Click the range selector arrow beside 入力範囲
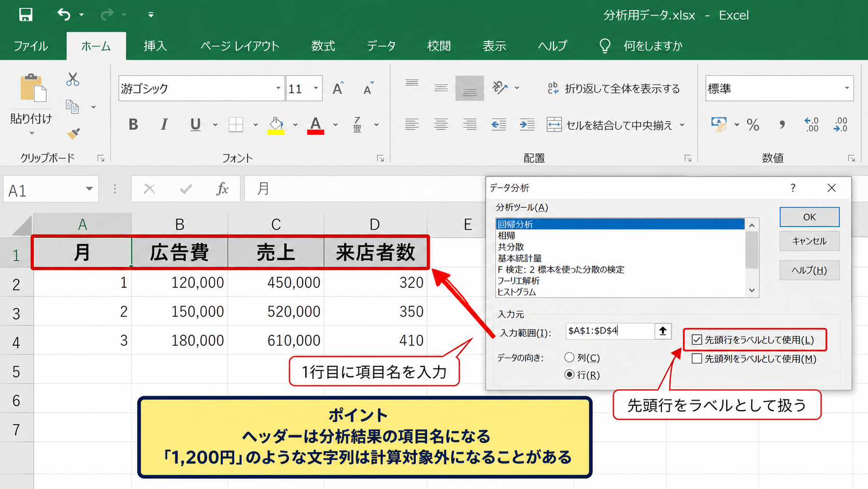Screen dimensions: 868x489 click(x=663, y=331)
